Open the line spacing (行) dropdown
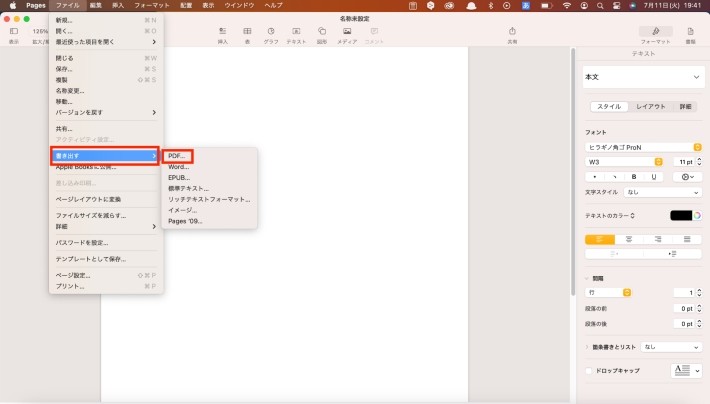 pos(608,293)
